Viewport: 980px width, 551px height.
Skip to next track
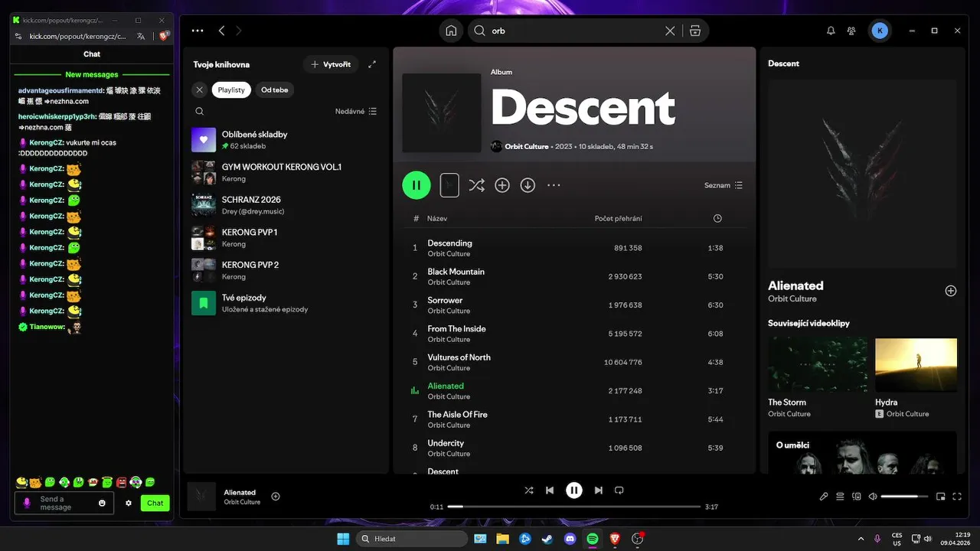click(599, 490)
